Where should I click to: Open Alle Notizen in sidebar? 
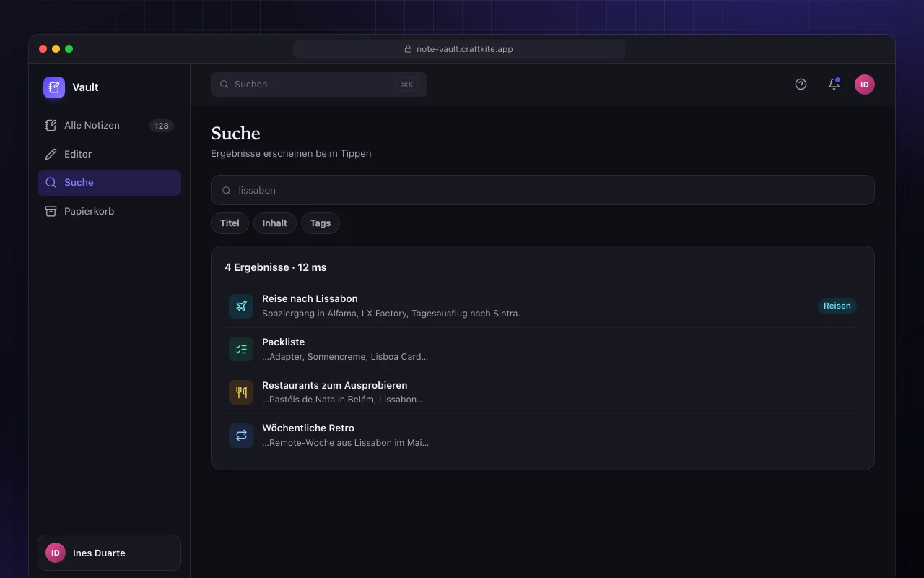(109, 126)
